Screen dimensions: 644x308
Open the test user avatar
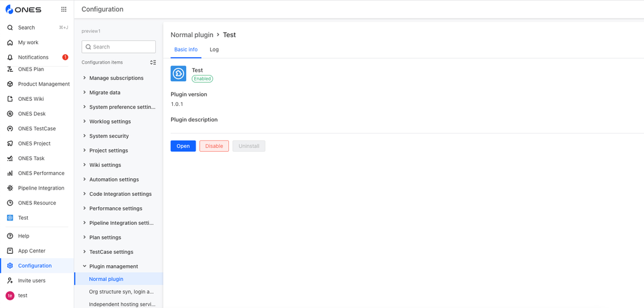[x=10, y=295]
